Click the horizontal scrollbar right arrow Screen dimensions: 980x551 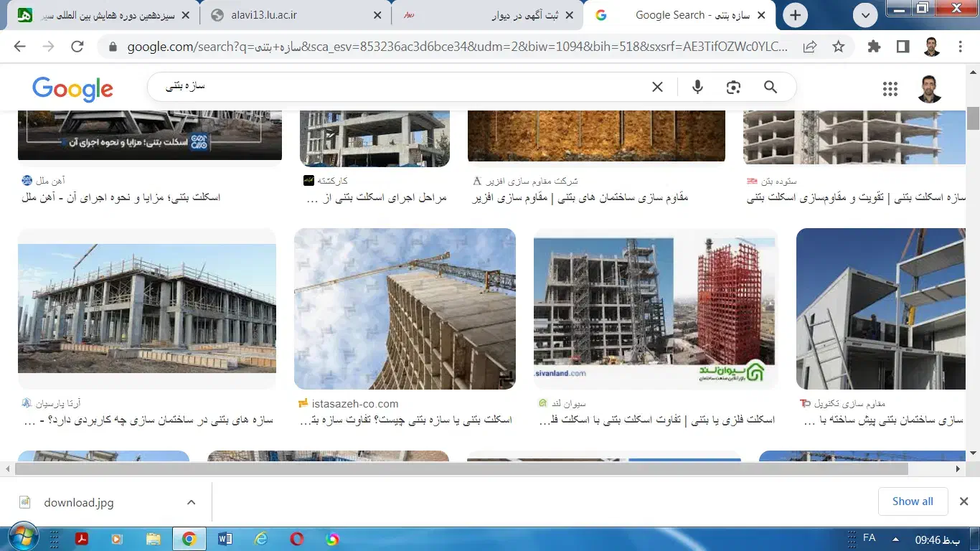pyautogui.click(x=958, y=468)
